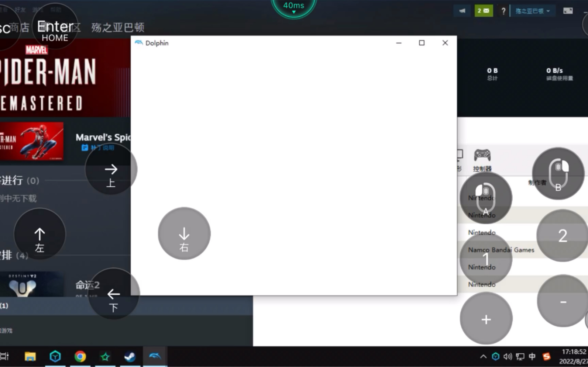Toggle the 中 input method indicator
The width and height of the screenshot is (588, 367).
click(532, 356)
